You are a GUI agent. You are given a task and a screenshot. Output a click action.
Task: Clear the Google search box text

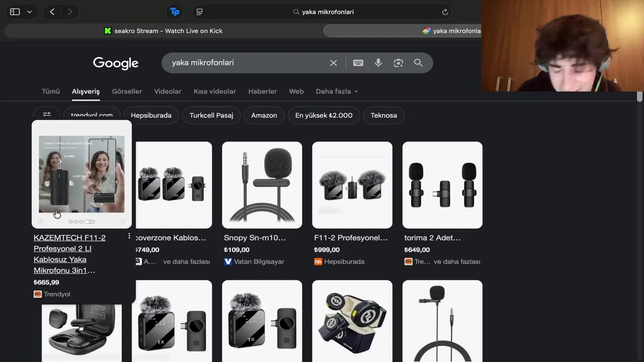[333, 63]
